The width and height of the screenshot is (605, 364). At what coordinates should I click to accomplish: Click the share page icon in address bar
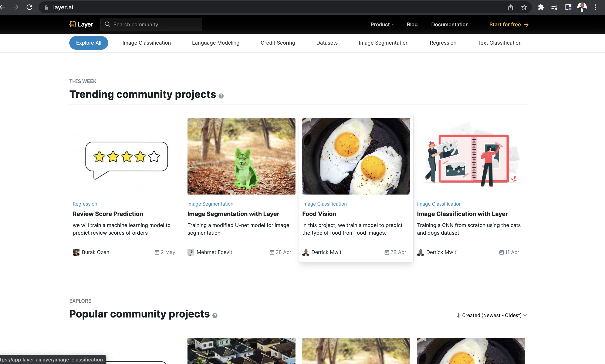point(510,7)
